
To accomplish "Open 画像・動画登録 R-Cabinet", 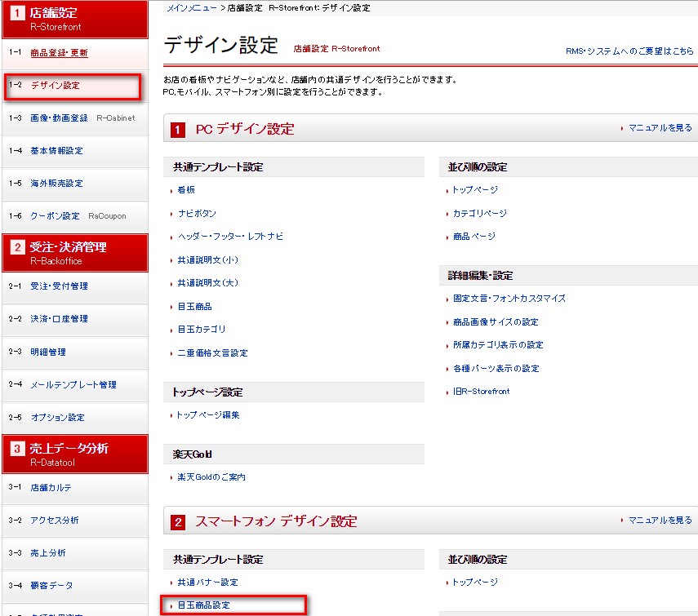I will pyautogui.click(x=59, y=117).
